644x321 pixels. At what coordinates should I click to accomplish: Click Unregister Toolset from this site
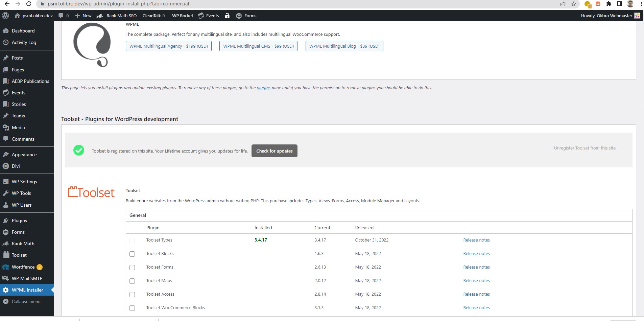pyautogui.click(x=585, y=148)
